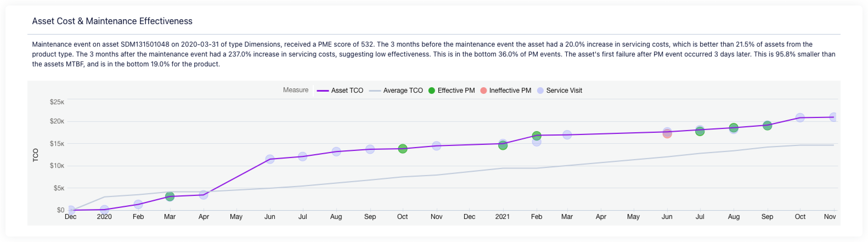Select green Effective PM marker at Oct 2020
This screenshot has width=868, height=242.
point(402,149)
